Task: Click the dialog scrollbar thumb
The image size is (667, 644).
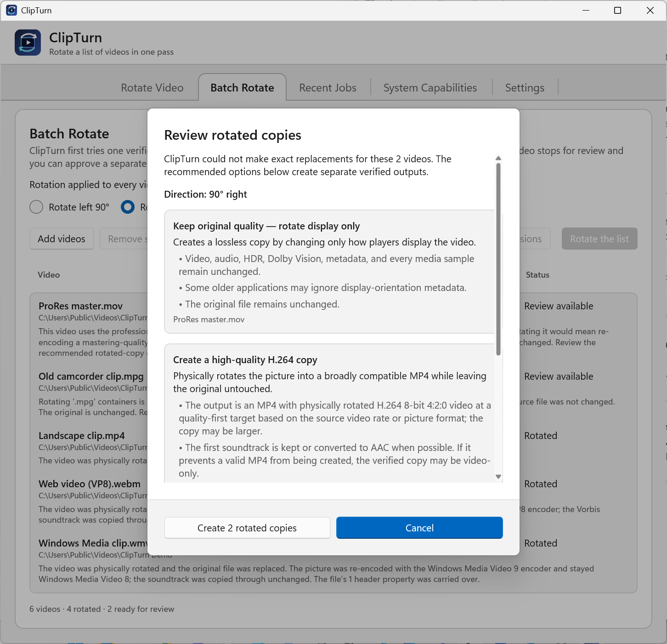Action: [x=498, y=259]
